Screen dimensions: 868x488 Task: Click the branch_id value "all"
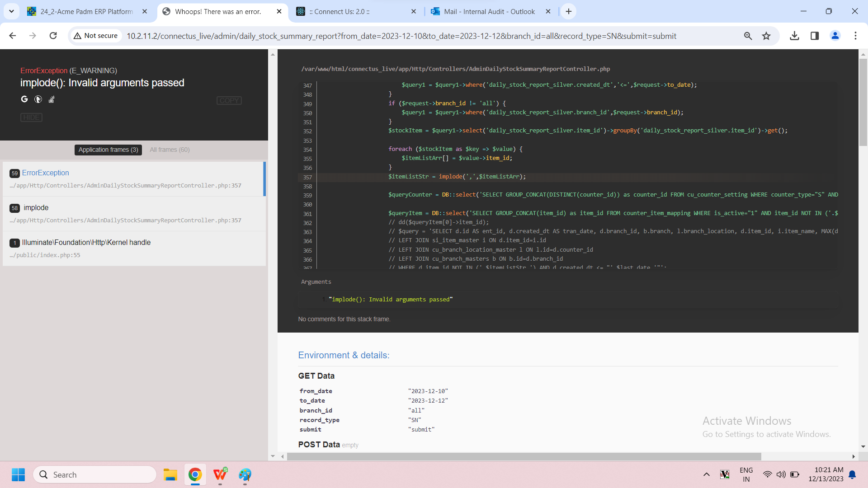pyautogui.click(x=416, y=411)
